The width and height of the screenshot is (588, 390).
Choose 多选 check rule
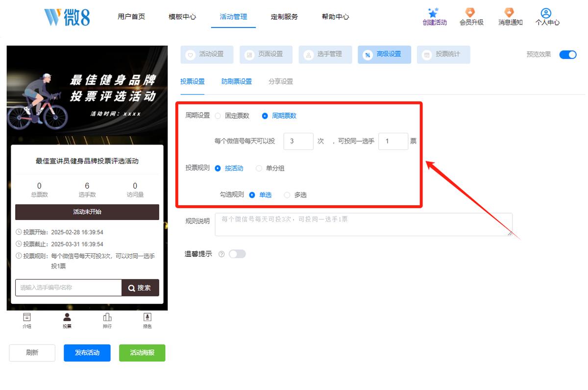click(x=295, y=195)
